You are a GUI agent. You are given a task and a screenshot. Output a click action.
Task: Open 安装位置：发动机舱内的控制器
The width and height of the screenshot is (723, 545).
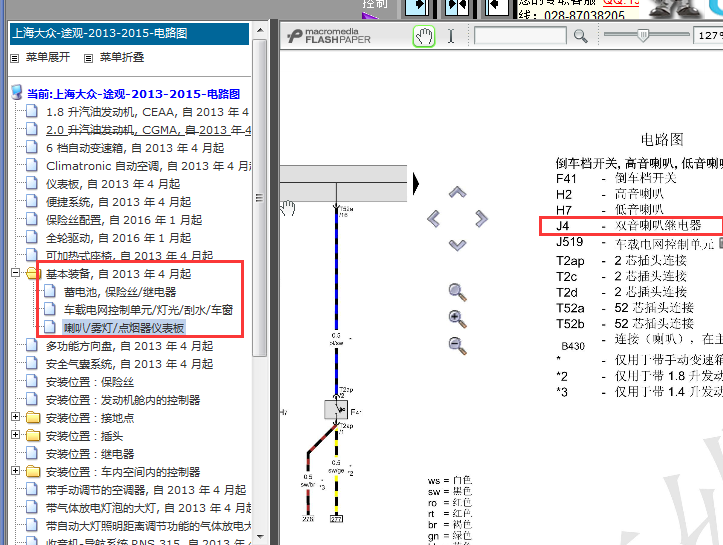pyautogui.click(x=123, y=400)
